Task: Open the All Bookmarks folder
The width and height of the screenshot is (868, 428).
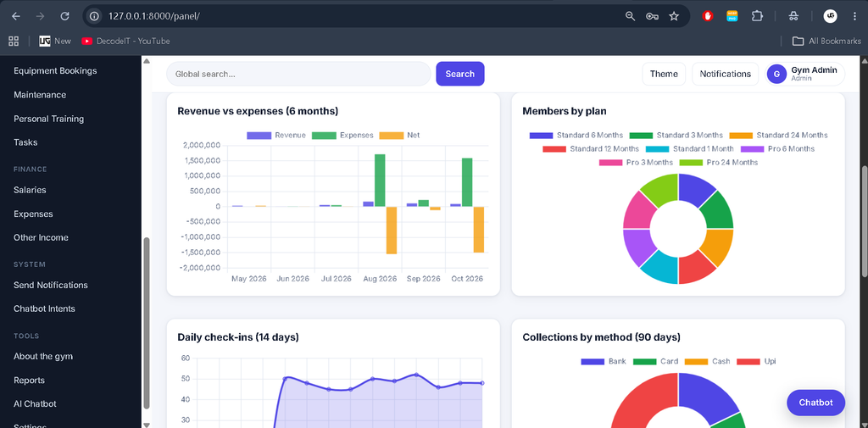Action: (826, 41)
